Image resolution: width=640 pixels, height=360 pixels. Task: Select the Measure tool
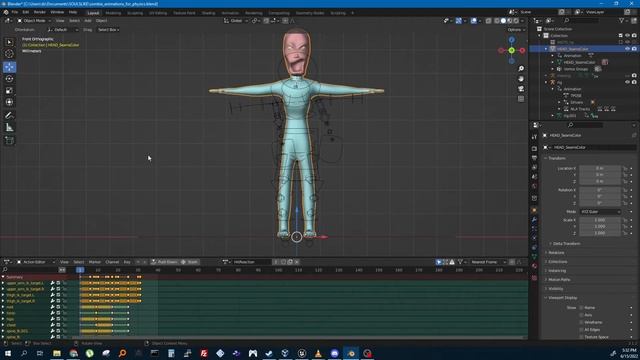click(x=9, y=128)
